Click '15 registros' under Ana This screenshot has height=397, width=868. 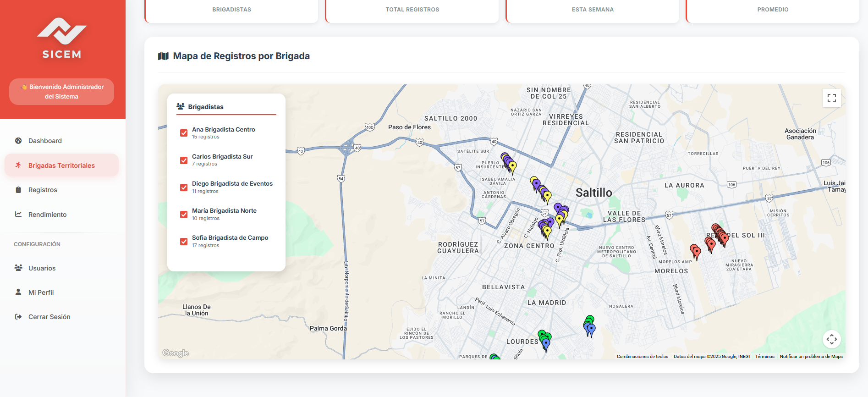click(206, 137)
